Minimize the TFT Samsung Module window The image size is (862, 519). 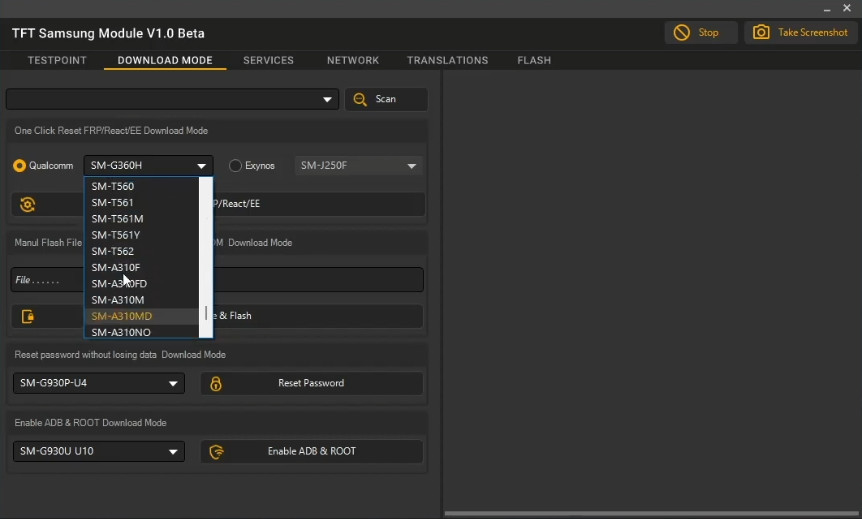click(x=827, y=9)
